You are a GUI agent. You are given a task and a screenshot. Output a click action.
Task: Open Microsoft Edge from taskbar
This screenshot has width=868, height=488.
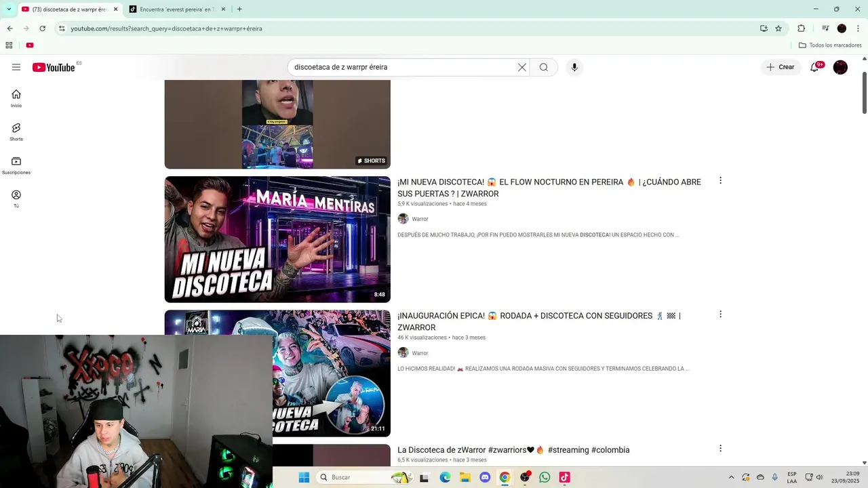445,477
